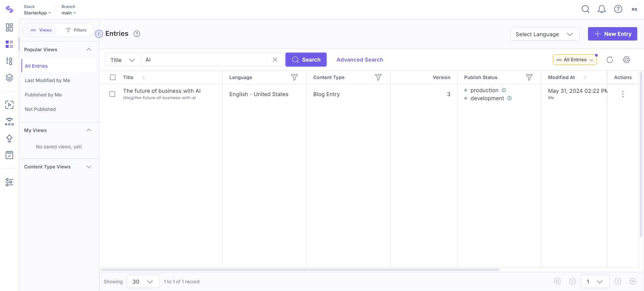Open the rows-per-page 30 dropdown
The height and width of the screenshot is (291, 644).
(x=143, y=282)
